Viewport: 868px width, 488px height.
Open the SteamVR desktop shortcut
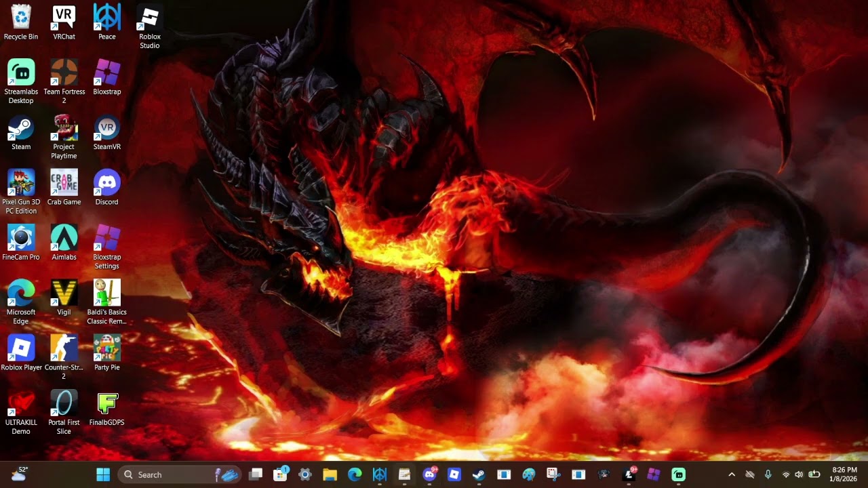click(107, 133)
